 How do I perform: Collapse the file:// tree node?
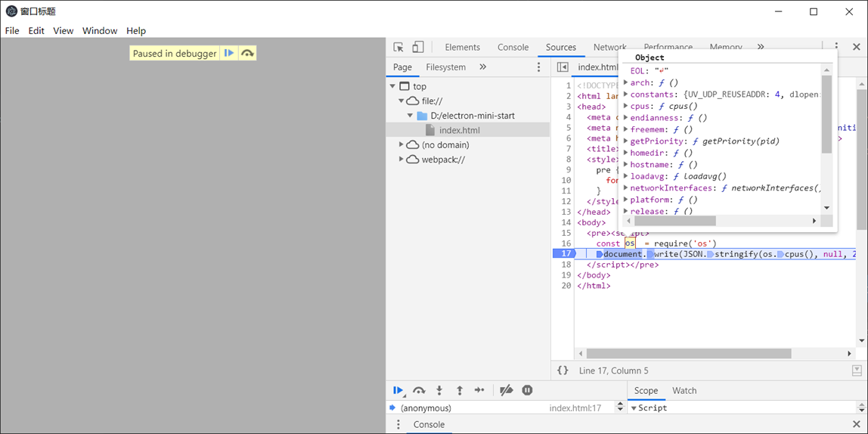pyautogui.click(x=401, y=101)
